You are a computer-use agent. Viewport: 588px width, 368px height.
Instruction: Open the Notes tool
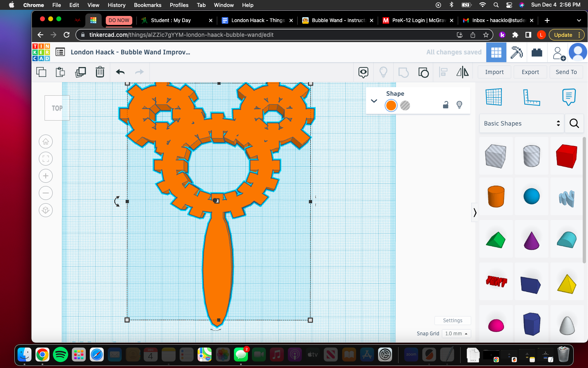(x=568, y=97)
